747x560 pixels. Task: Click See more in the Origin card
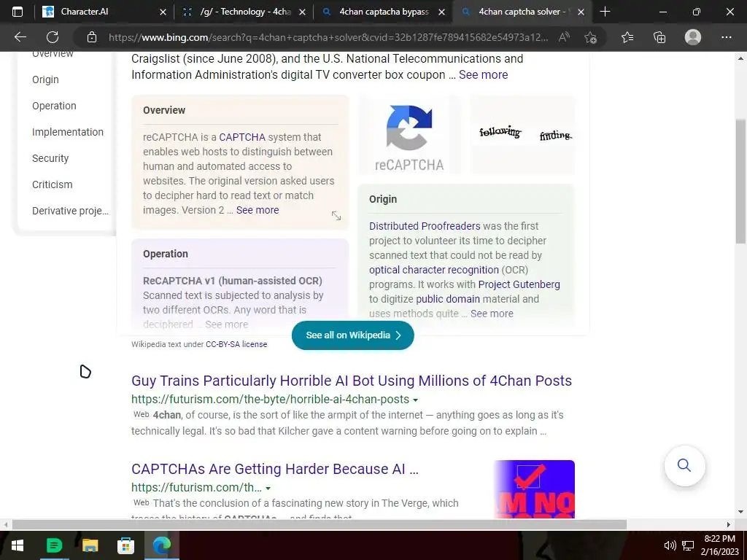click(492, 314)
